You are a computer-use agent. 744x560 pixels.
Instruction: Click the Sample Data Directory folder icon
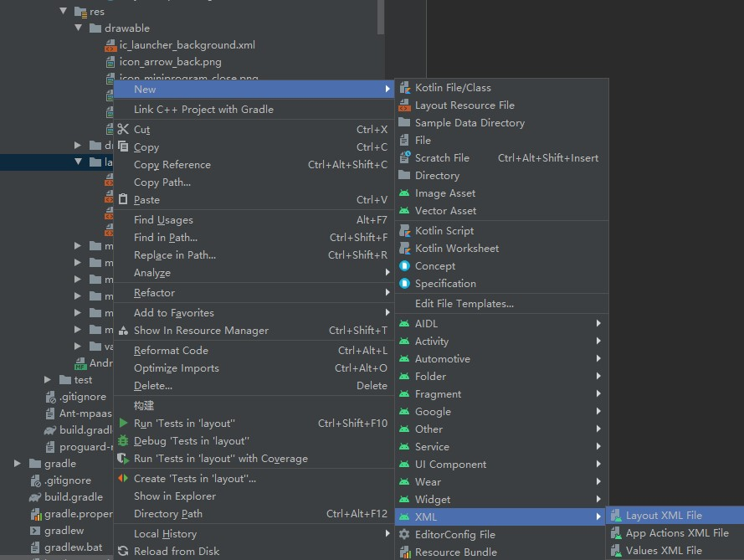point(405,122)
